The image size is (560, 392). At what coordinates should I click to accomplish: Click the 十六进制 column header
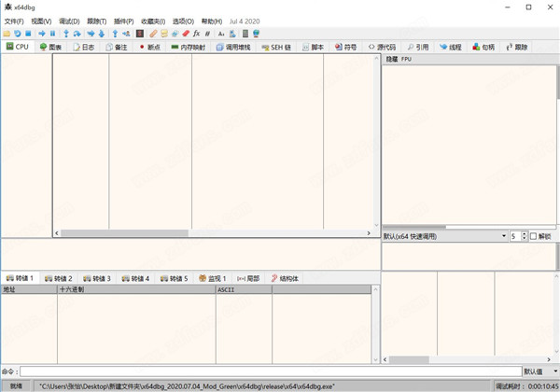pos(137,289)
